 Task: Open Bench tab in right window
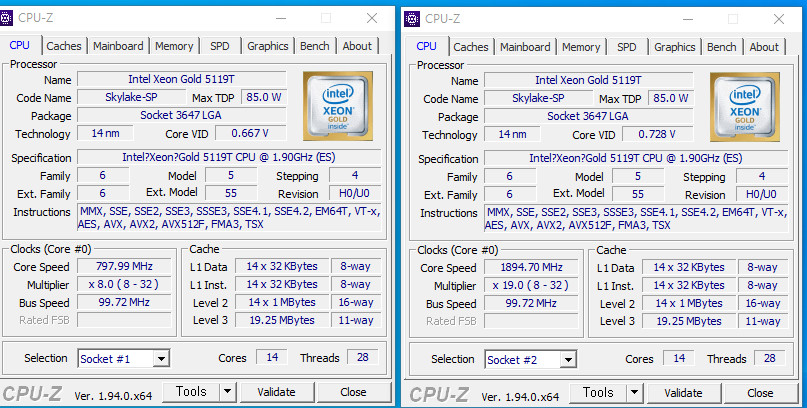722,47
